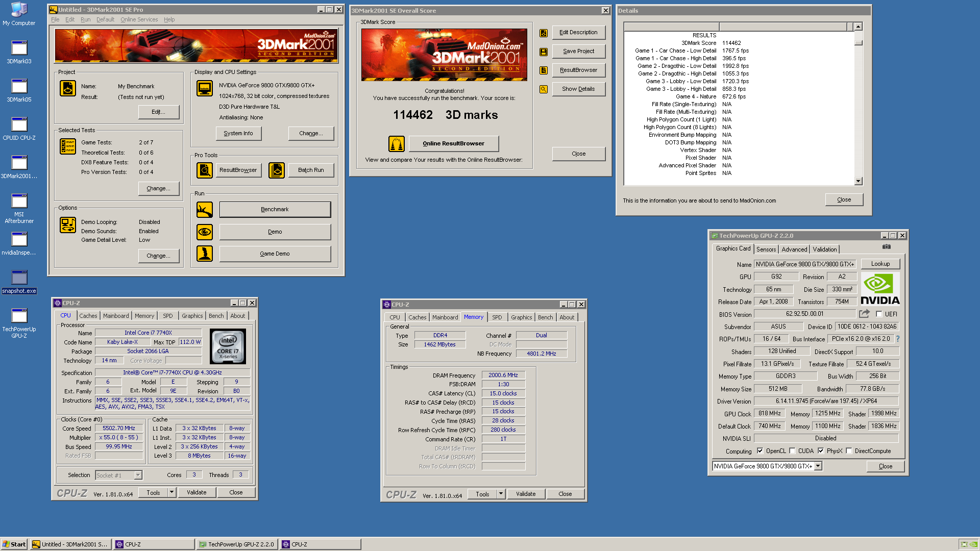Select snapshot.exe desktop icon
980x551 pixels.
point(19,282)
